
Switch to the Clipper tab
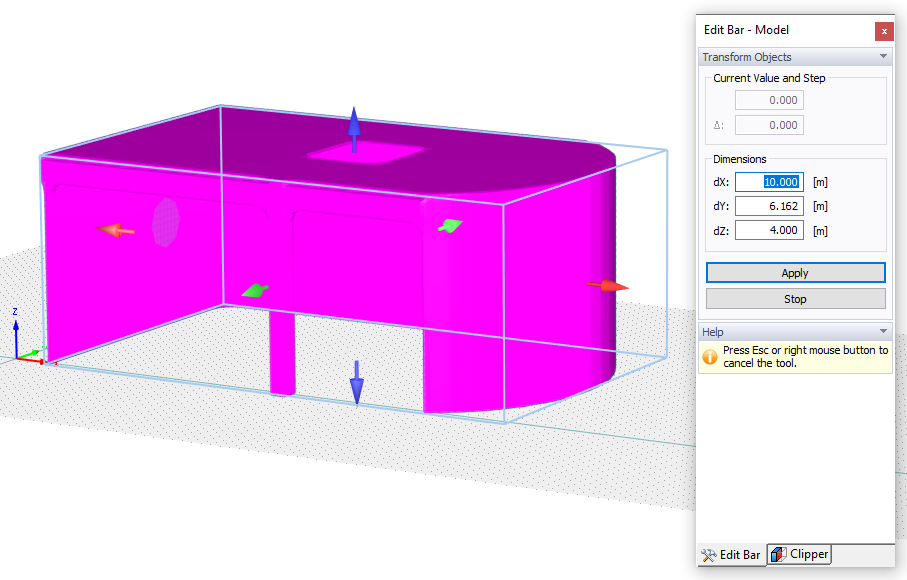click(800, 554)
